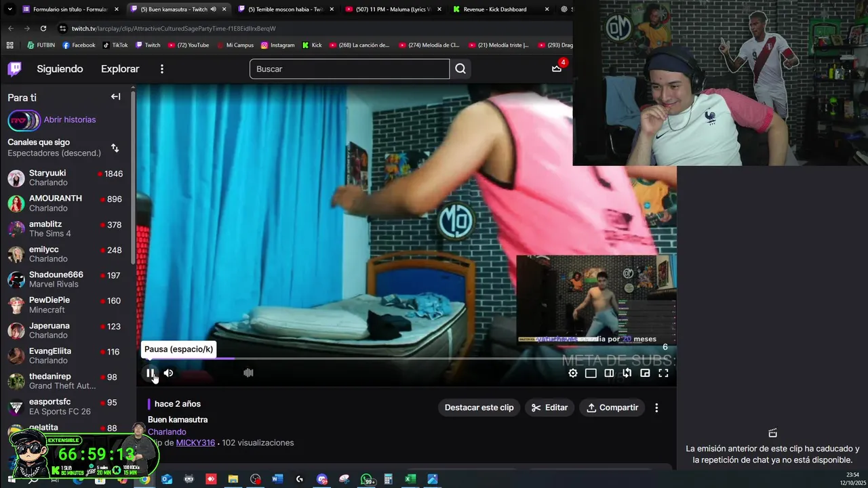Open the Mi Campus bookmark
The height and width of the screenshot is (488, 868).
pos(235,45)
